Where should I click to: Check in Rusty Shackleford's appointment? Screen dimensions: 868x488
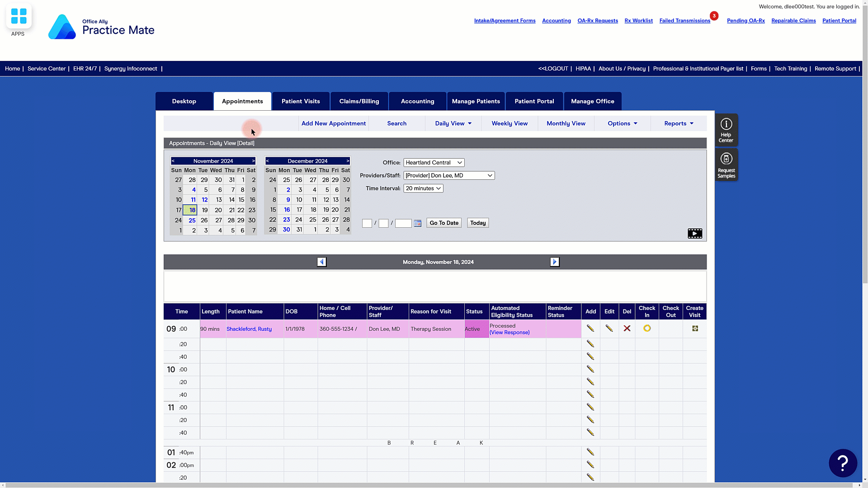click(x=647, y=328)
